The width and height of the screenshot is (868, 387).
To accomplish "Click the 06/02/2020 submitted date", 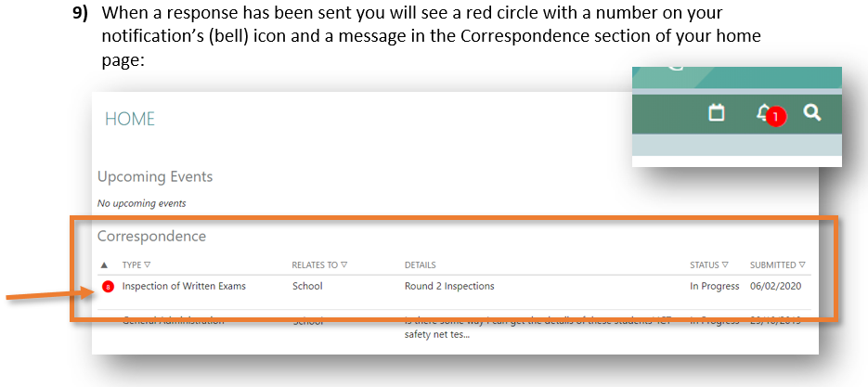I will click(775, 286).
